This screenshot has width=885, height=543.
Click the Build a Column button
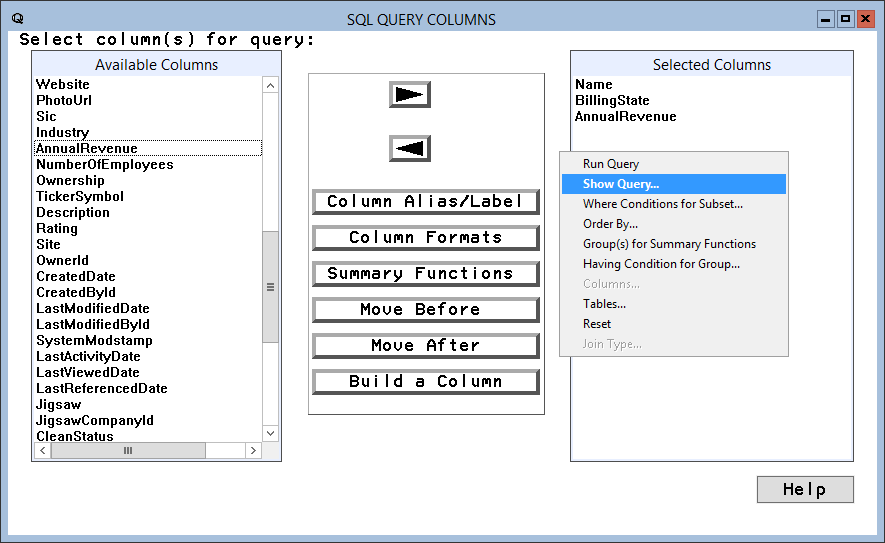click(x=425, y=382)
